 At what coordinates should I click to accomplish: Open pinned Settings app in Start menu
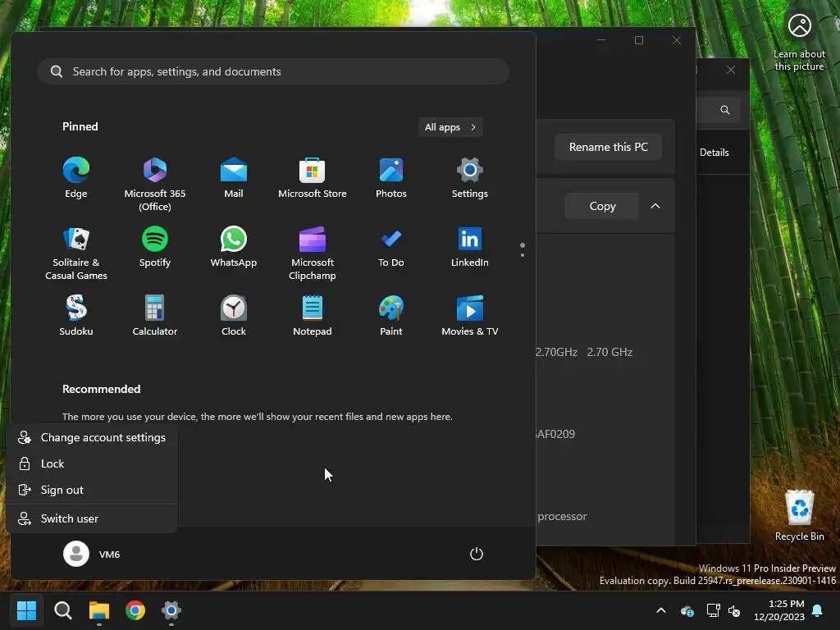tap(470, 178)
